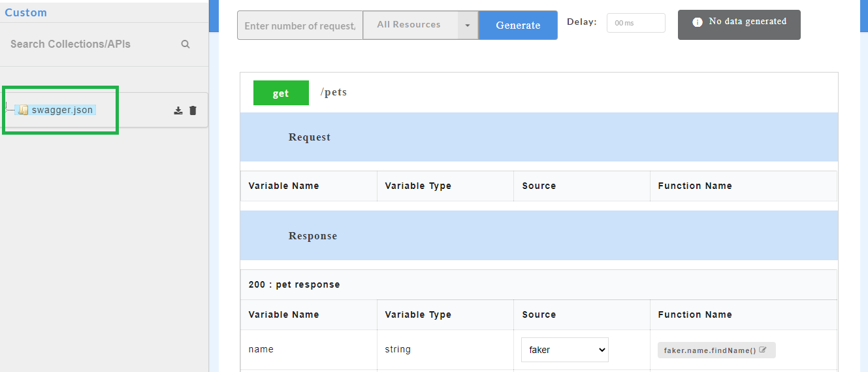Open the All Resources dropdown
The image size is (868, 372).
[410, 25]
